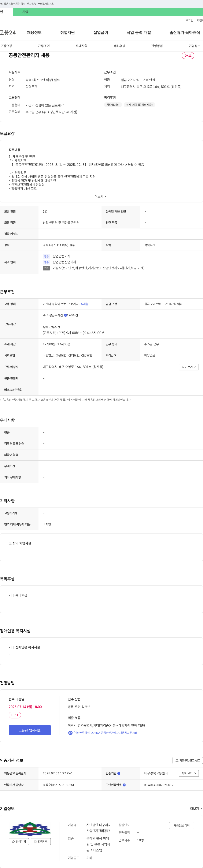The height and width of the screenshot is (868, 203).
Task: Click the D-11 badge beside job title
Action: [x=188, y=56]
